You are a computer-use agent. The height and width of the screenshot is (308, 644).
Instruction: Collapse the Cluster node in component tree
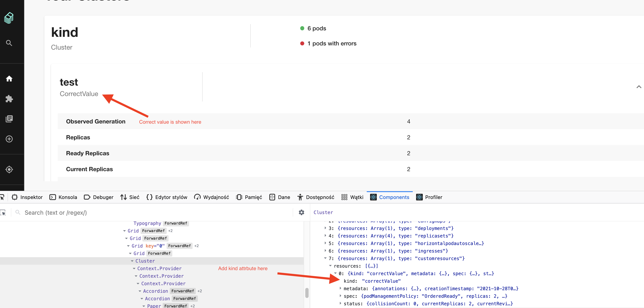click(x=133, y=261)
